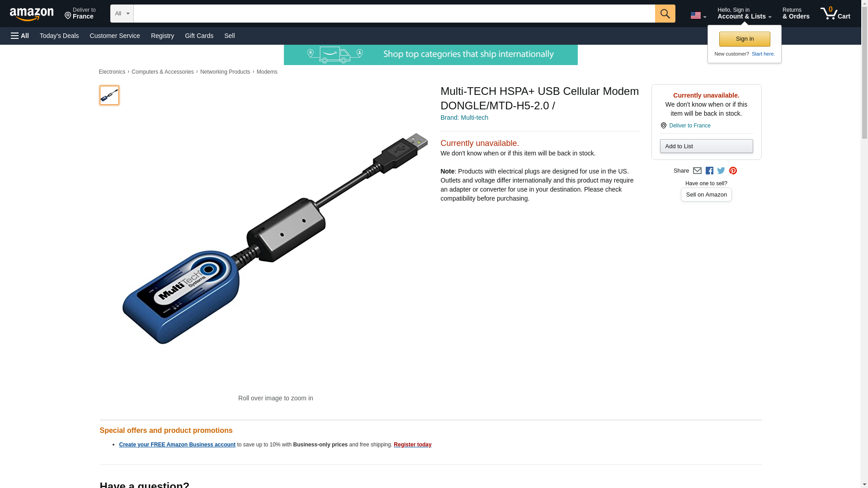Image resolution: width=868 pixels, height=488 pixels.
Task: Open the All hamburger menu
Action: tap(20, 36)
